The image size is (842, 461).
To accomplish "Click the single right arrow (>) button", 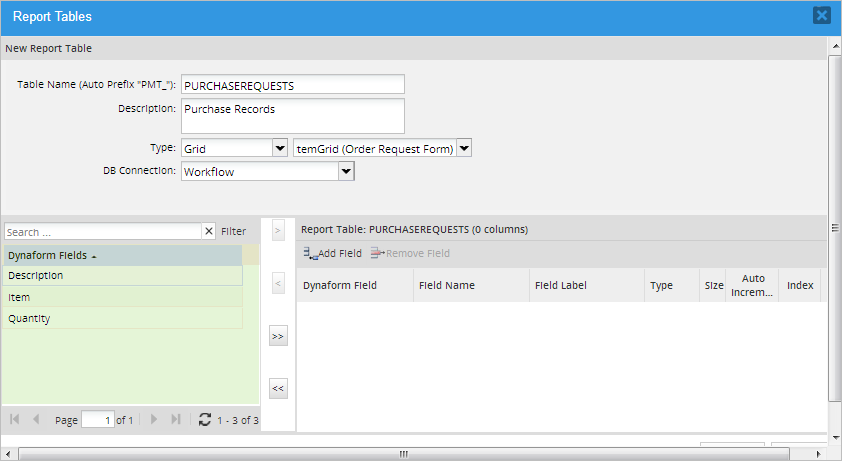I will 278,231.
